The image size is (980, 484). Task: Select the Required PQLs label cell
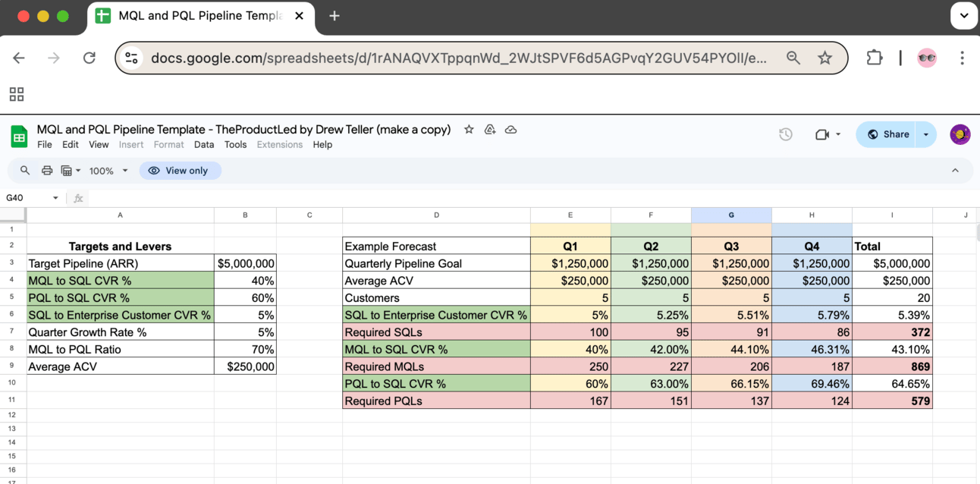pyautogui.click(x=436, y=401)
